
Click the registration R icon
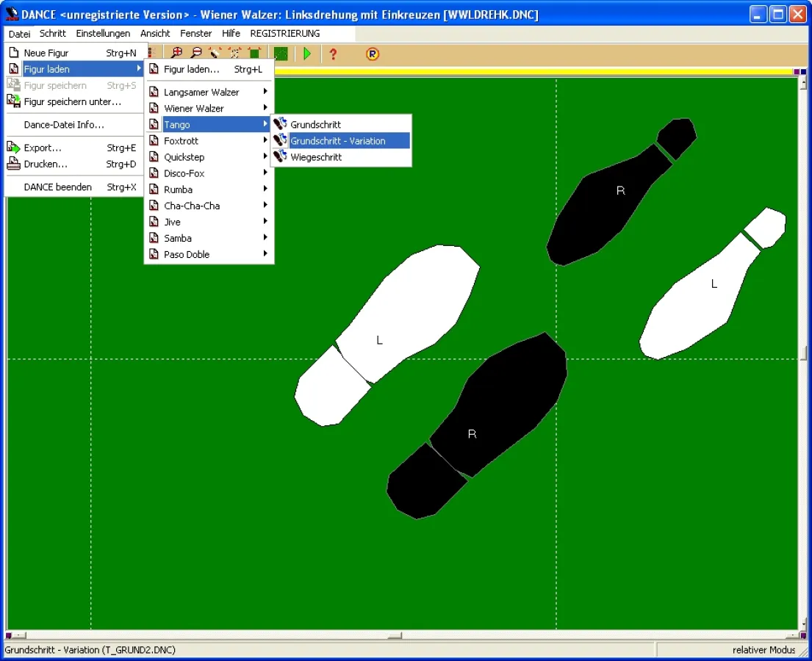(373, 54)
